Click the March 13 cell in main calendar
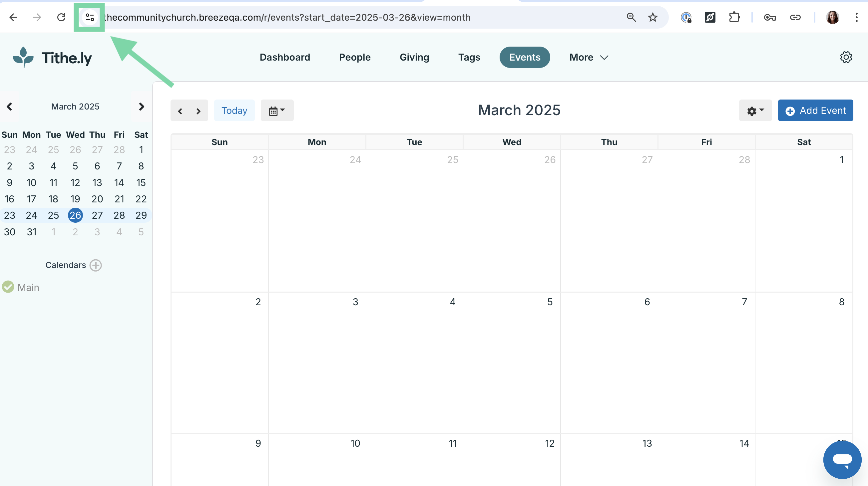The height and width of the screenshot is (486, 868). [x=609, y=460]
